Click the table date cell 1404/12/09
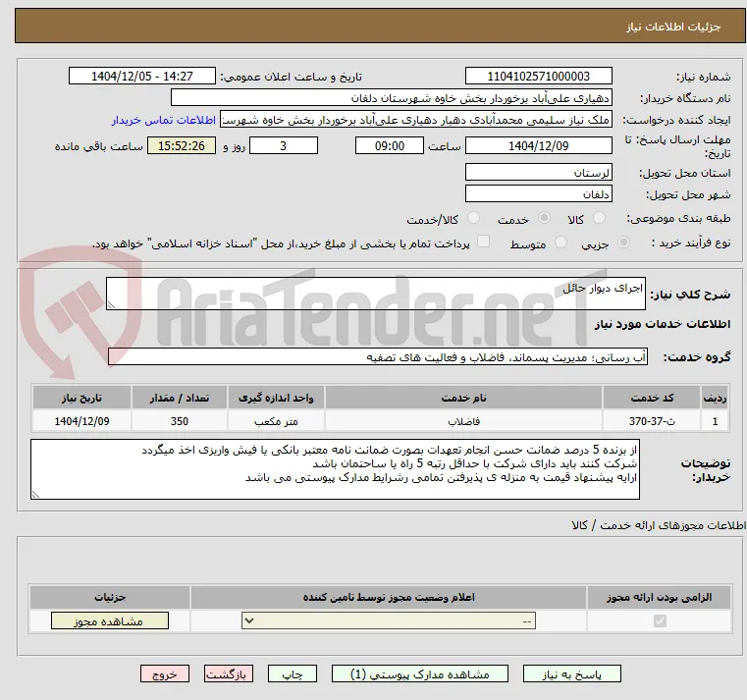747x700 pixels. [81, 421]
